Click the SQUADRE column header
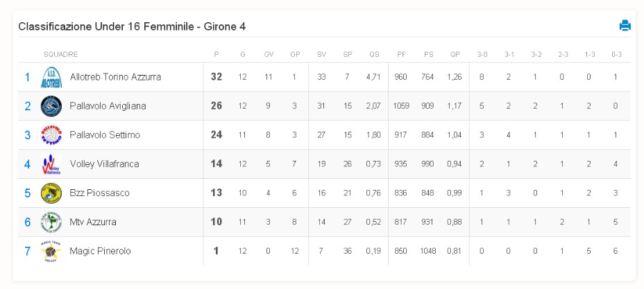The image size is (644, 289). point(61,55)
